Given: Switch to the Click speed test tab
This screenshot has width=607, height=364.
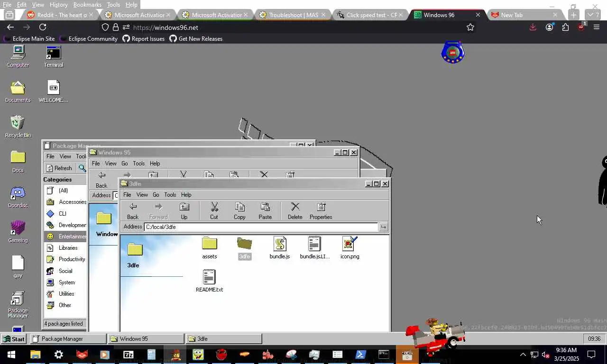Looking at the screenshot, I should click(371, 15).
